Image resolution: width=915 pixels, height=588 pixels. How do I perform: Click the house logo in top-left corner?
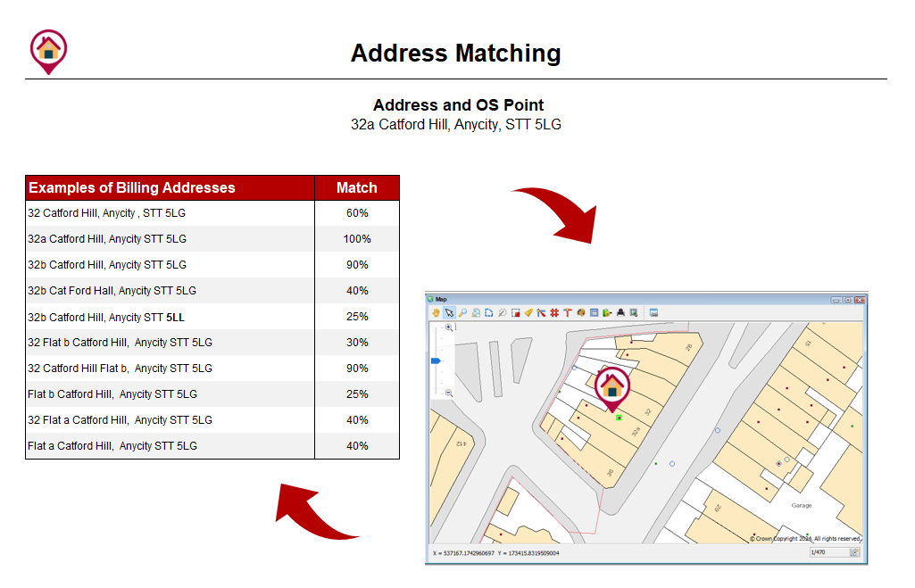pos(48,49)
